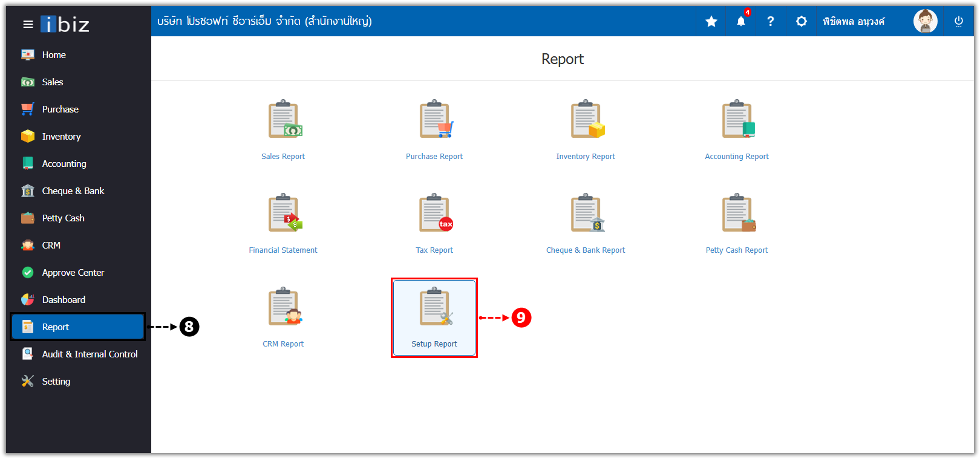This screenshot has height=459, width=980.
Task: Open the CRM Report icon
Action: pos(284,307)
